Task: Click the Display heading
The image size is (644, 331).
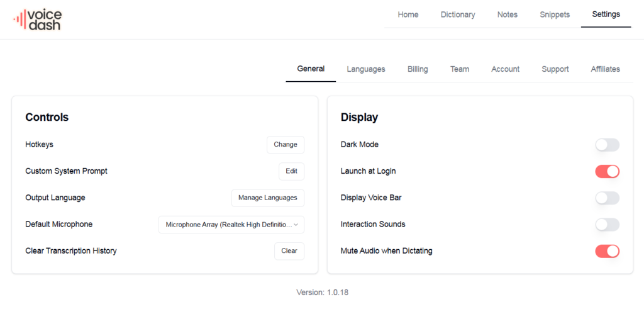Action: (x=359, y=117)
